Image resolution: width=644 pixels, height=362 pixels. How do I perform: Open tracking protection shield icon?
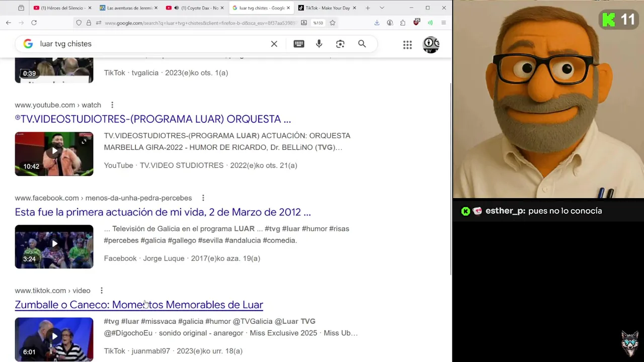78,23
